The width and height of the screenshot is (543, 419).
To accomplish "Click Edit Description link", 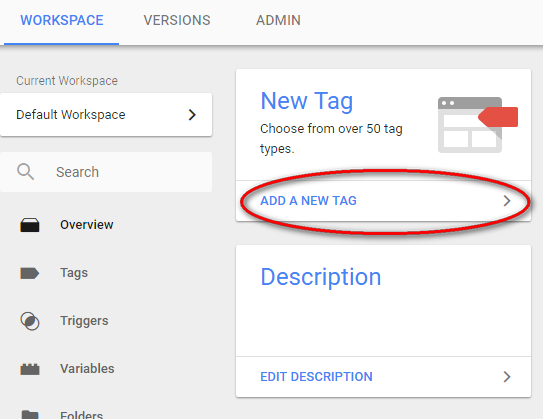I will pos(316,377).
